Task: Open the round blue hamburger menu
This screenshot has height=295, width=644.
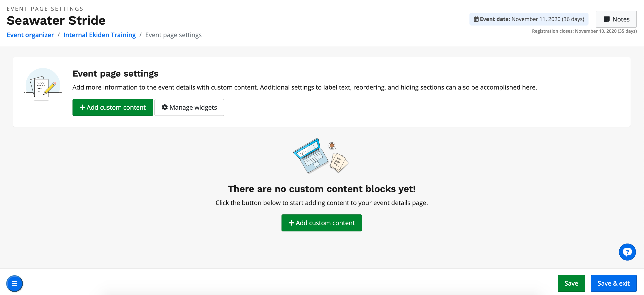Action: 15,284
